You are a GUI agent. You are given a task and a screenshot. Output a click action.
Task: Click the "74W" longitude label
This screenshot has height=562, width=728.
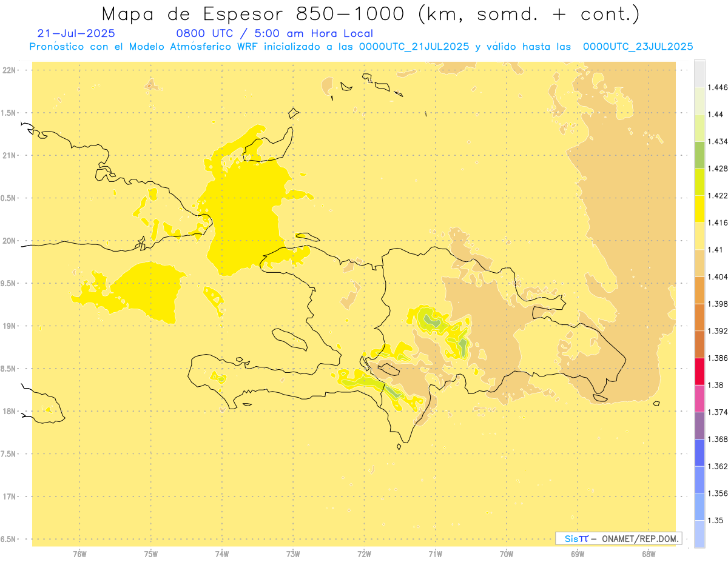pyautogui.click(x=222, y=554)
